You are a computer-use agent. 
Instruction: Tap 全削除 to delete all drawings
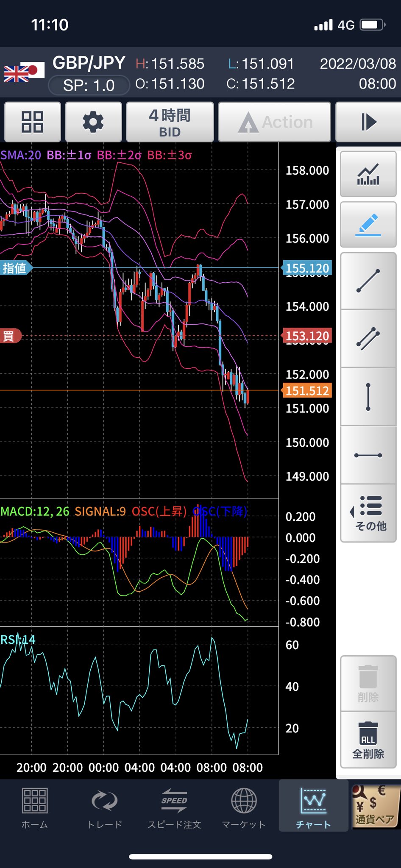pos(368,740)
